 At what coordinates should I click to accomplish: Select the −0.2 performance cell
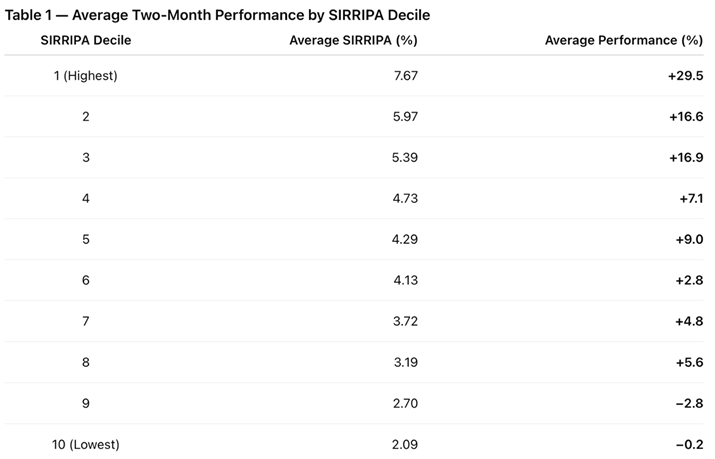[688, 444]
